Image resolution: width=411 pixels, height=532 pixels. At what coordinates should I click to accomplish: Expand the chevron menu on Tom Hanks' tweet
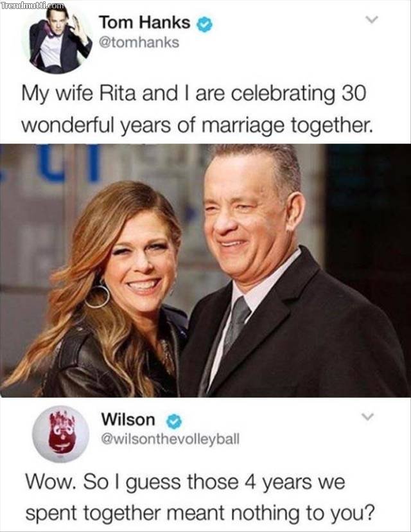tap(372, 21)
